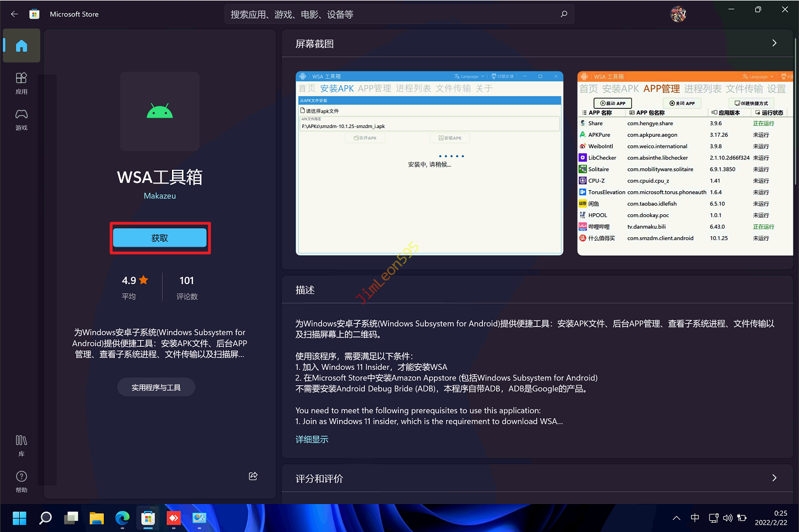Click the search magnifier icon
The image size is (799, 532).
[564, 14]
